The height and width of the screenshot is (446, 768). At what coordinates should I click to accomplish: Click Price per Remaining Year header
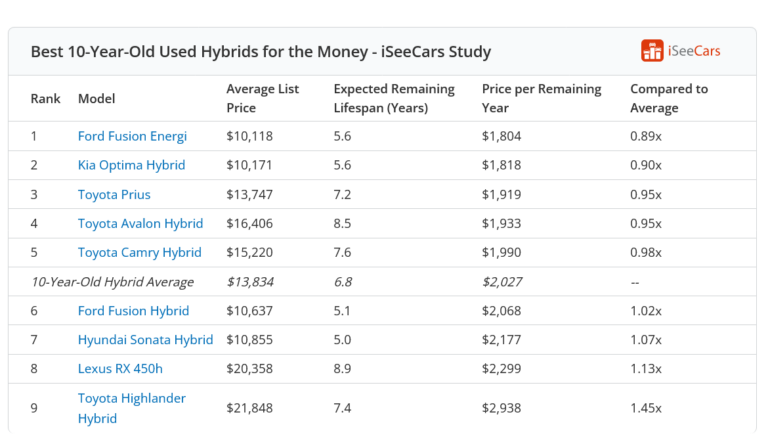(541, 98)
